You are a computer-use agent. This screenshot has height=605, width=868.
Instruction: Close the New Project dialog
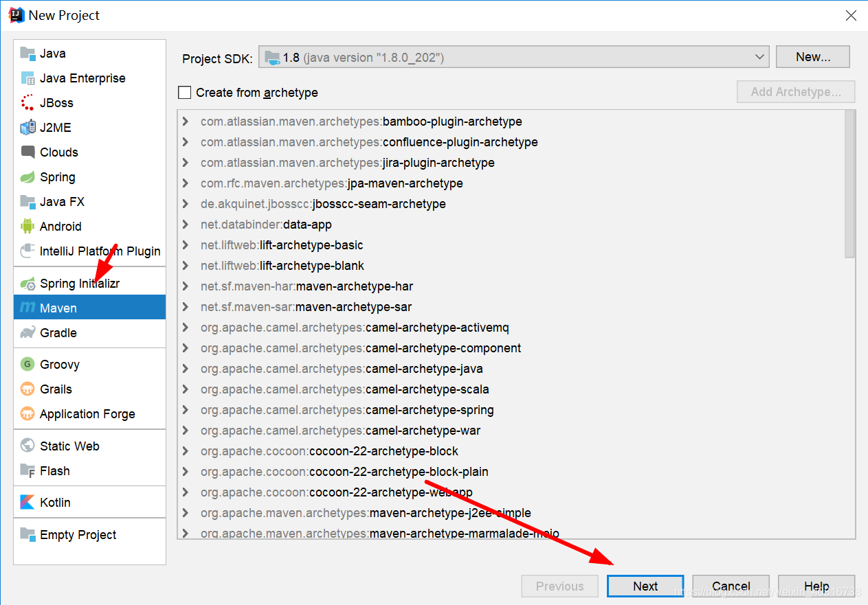pos(851,15)
